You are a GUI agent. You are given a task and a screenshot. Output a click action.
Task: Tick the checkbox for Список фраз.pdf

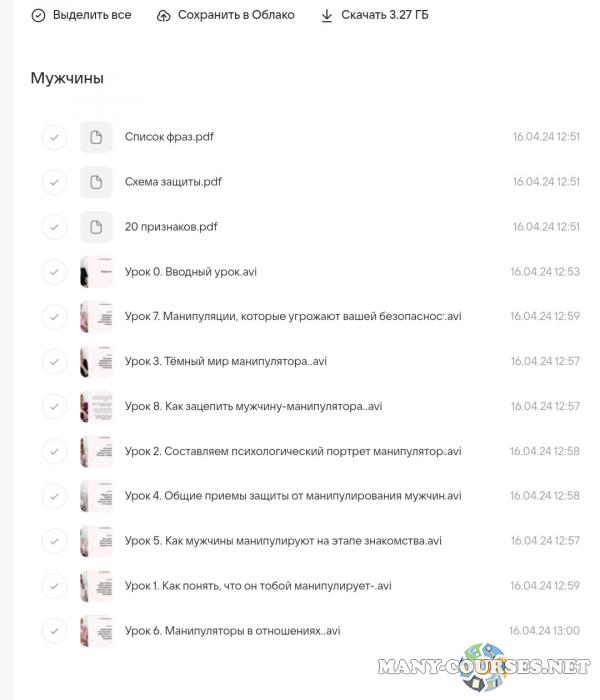coord(54,137)
